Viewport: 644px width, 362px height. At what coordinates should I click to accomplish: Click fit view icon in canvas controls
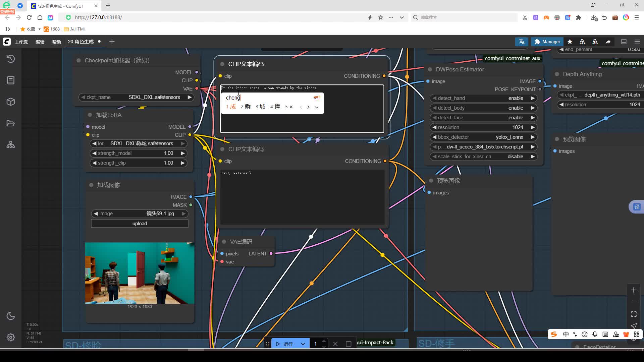(634, 314)
